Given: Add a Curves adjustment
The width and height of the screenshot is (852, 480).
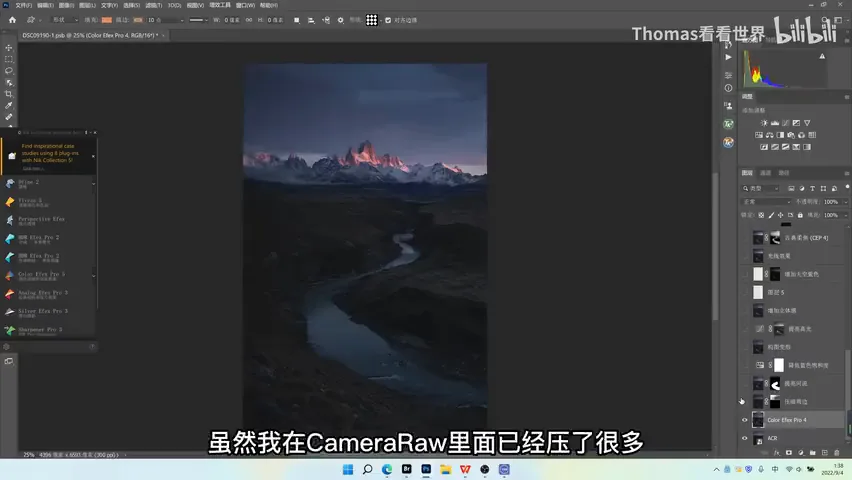Looking at the screenshot, I should click(786, 123).
